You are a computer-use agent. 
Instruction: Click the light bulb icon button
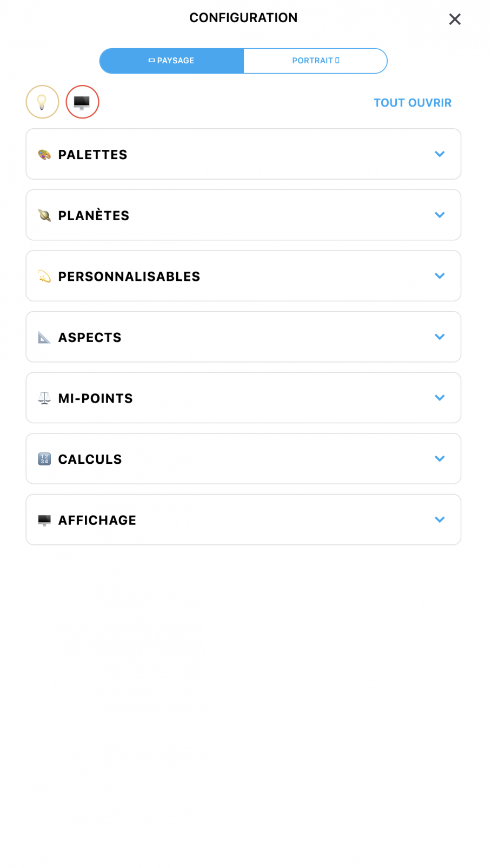click(42, 102)
